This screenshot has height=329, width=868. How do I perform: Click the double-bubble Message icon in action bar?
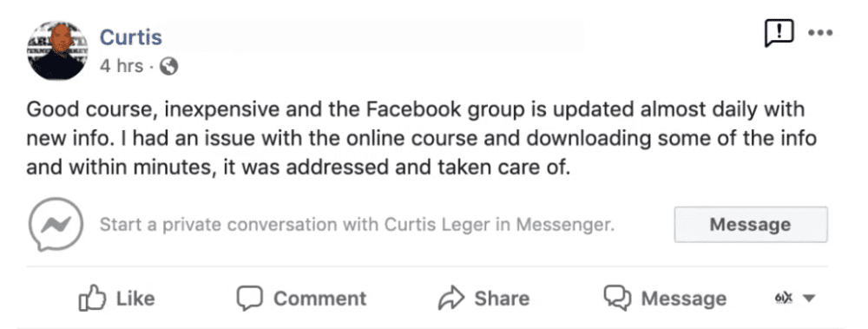coord(617,298)
